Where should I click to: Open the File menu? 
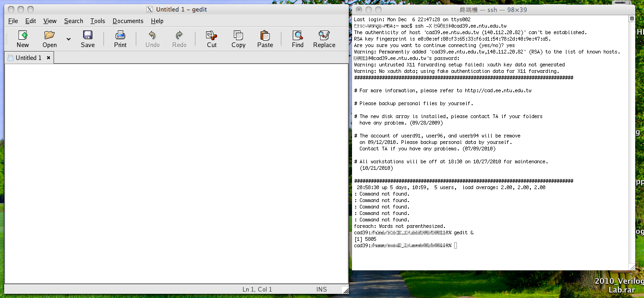[13, 21]
